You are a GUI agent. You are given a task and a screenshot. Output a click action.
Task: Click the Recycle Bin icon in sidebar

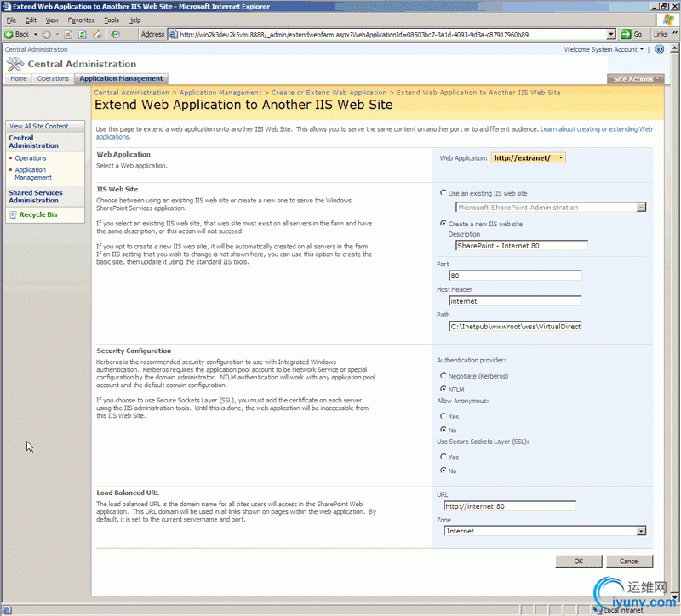[x=13, y=214]
